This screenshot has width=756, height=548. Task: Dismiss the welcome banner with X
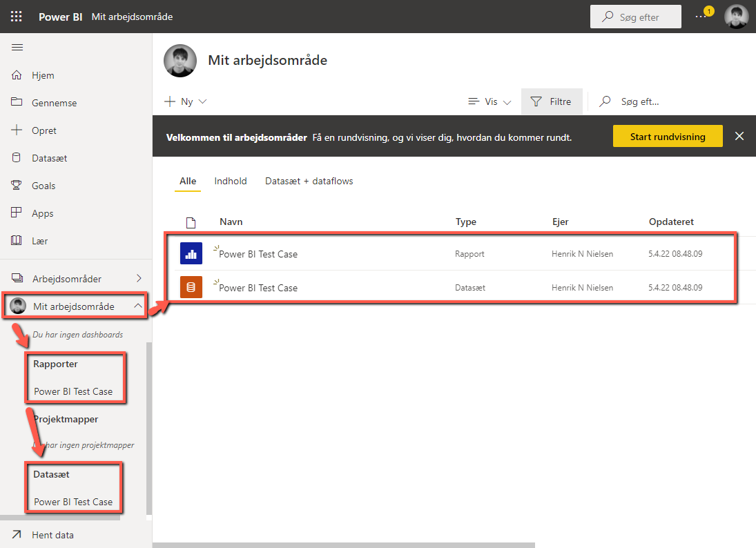click(x=739, y=136)
